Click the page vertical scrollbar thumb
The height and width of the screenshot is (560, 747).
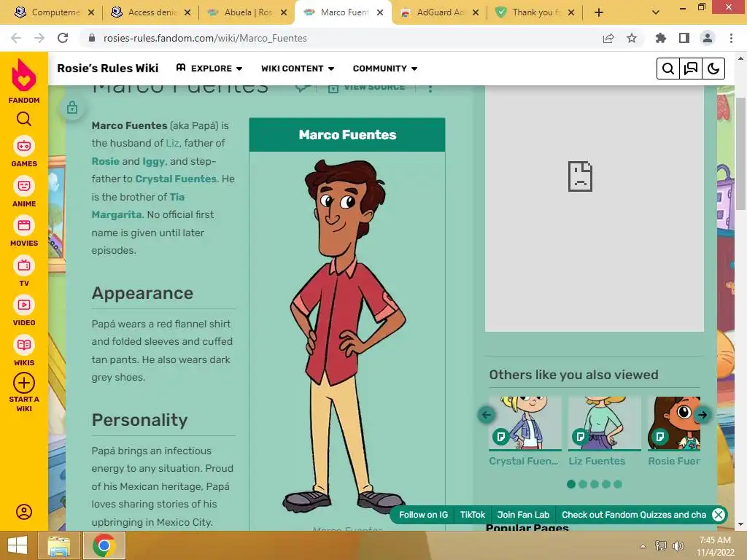(740, 153)
